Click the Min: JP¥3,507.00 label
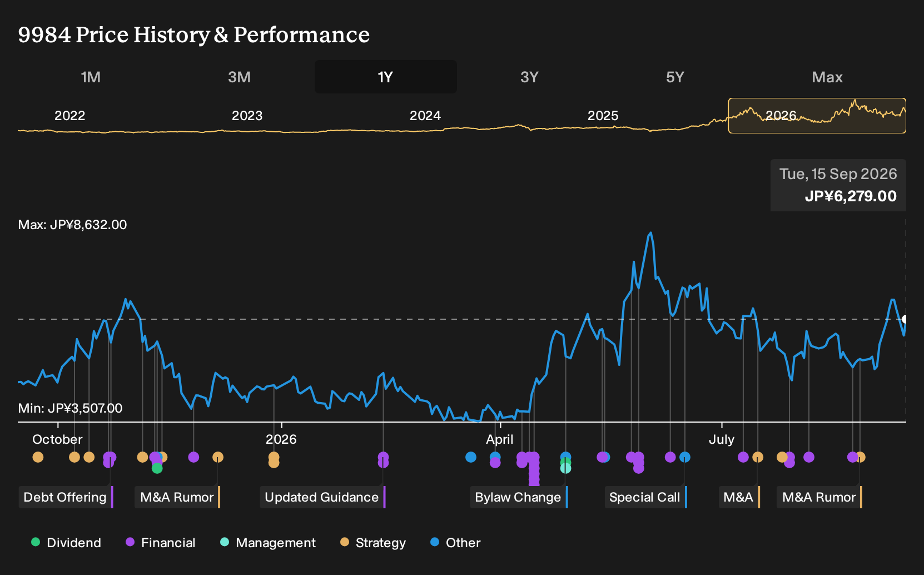Viewport: 924px width, 575px height. point(70,408)
